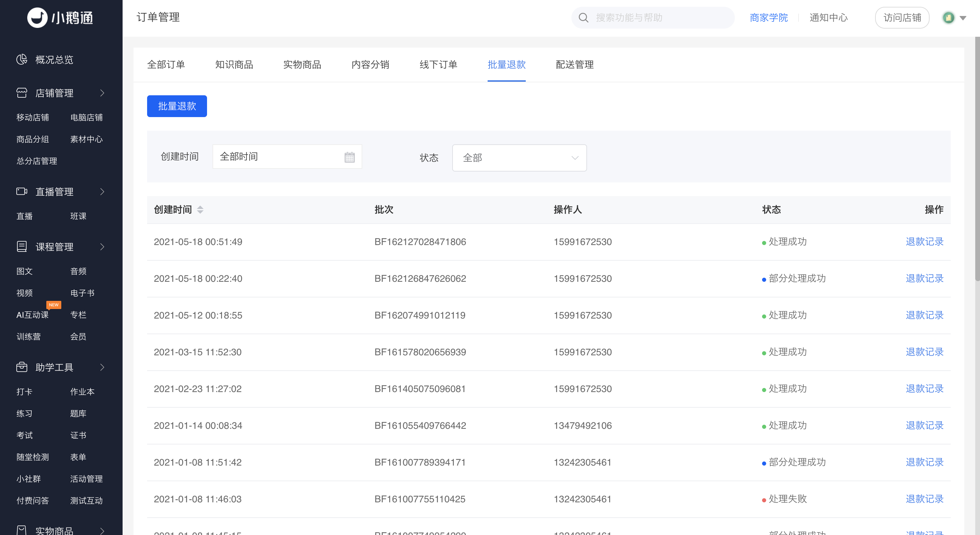This screenshot has width=980, height=535.
Task: Open 总分店管理 in sidebar
Action: (x=37, y=161)
